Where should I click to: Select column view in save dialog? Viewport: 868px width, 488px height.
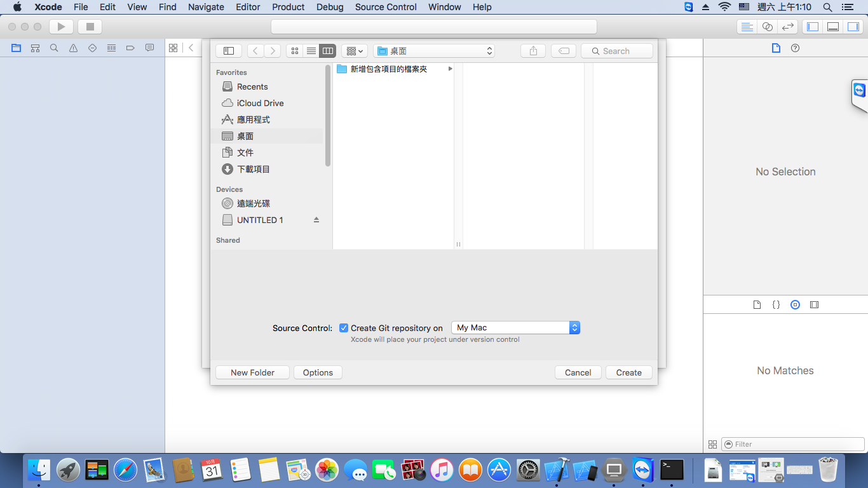pyautogui.click(x=328, y=51)
